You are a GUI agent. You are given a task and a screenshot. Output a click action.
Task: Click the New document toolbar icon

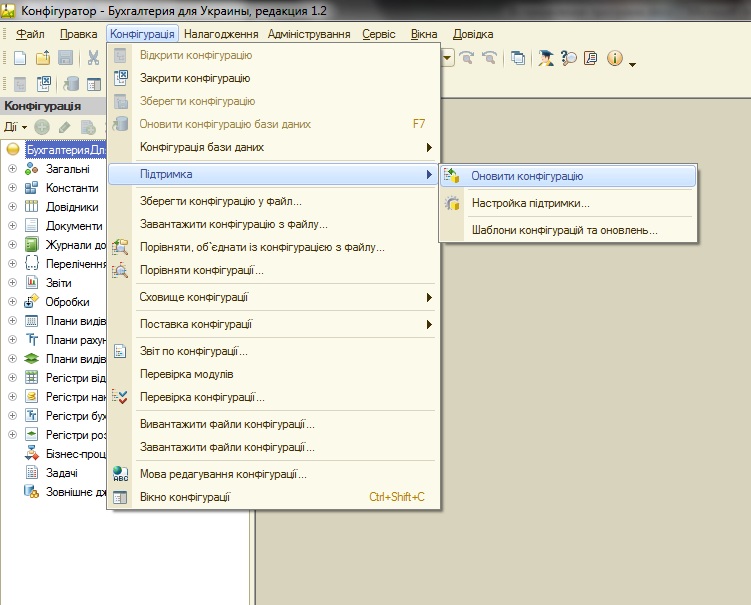click(20, 58)
